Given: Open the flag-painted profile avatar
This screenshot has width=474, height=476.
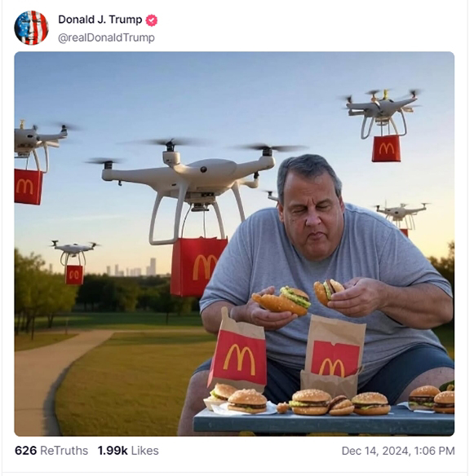Looking at the screenshot, I should tap(31, 28).
